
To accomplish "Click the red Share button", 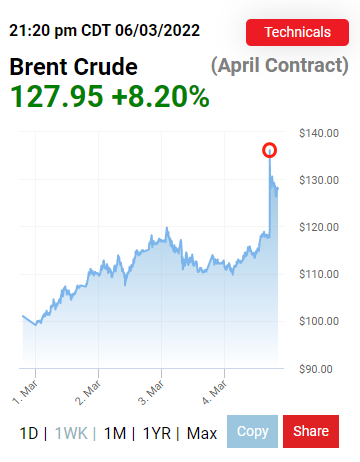I will 311,431.
